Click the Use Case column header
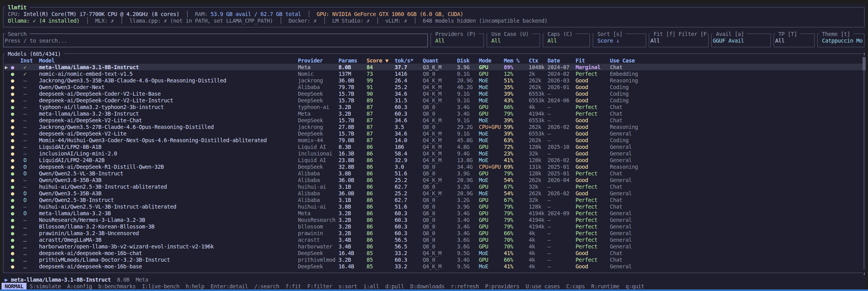This screenshot has width=868, height=291. pyautogui.click(x=622, y=61)
